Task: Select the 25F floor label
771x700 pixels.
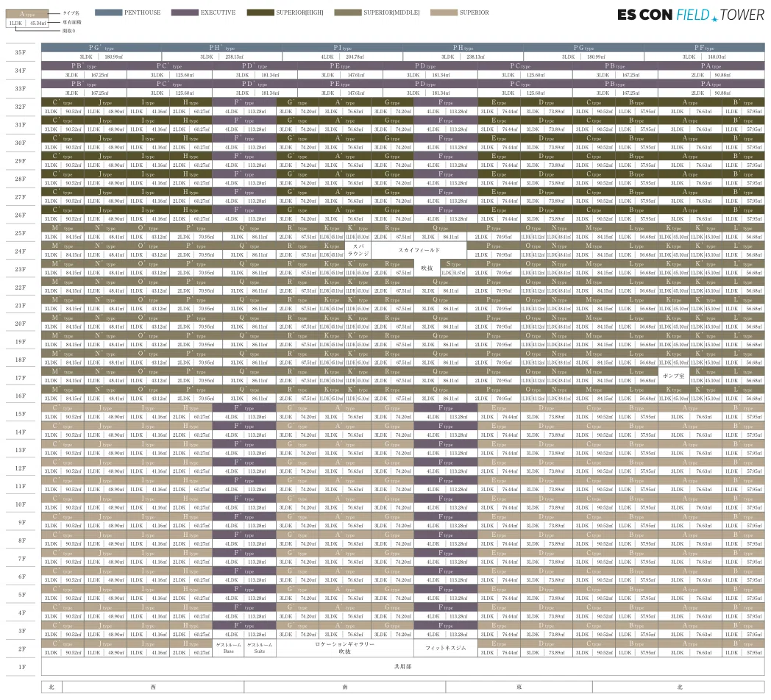Action: (20, 234)
